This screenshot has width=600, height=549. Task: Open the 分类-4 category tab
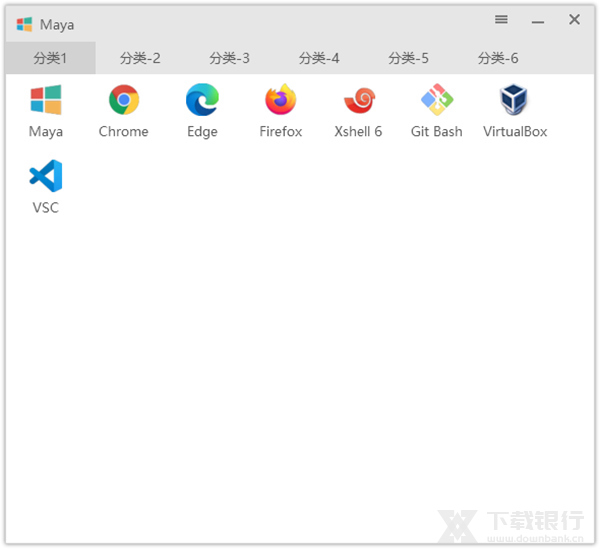point(319,58)
